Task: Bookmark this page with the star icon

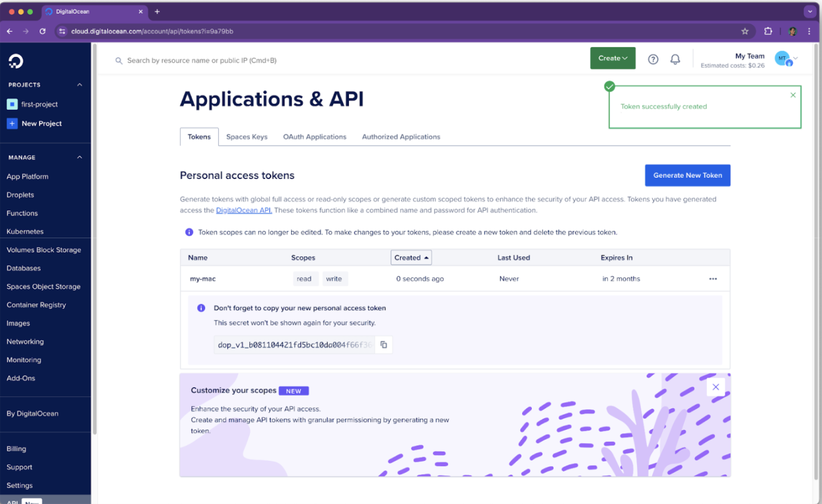Action: click(x=745, y=31)
